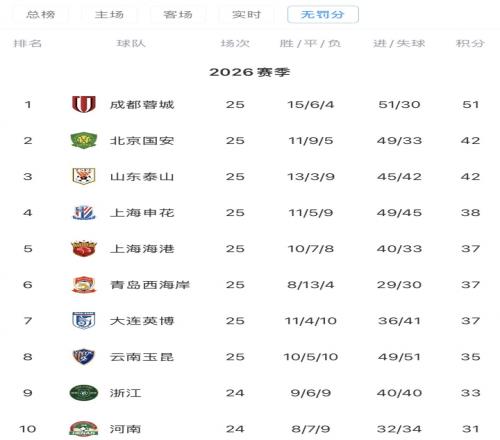Click points value 33 for 浙江
Image resolution: width=500 pixels, height=440 pixels.
471,393
